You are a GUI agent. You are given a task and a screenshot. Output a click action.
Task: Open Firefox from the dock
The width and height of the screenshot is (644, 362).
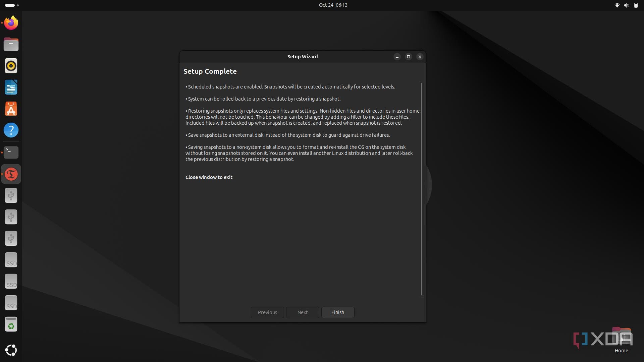click(11, 23)
